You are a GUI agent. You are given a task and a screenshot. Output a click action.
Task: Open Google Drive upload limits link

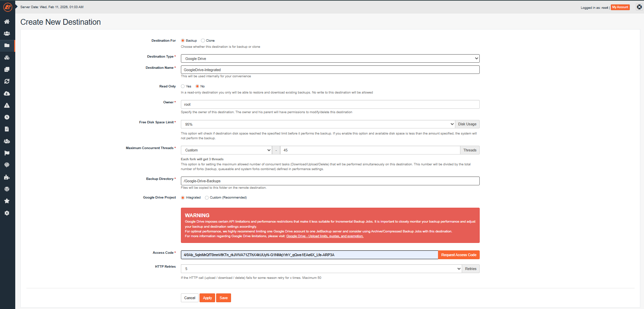[325, 236]
